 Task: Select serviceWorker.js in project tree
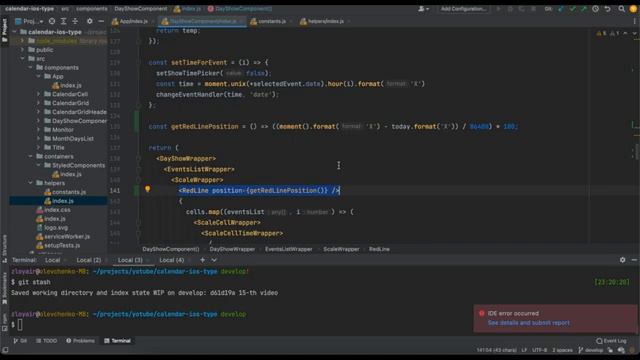[63, 236]
